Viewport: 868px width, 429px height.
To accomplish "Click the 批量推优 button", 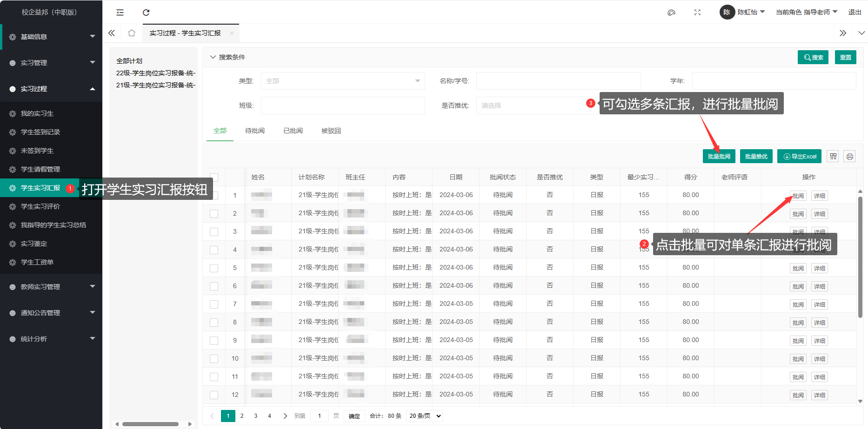I will pyautogui.click(x=756, y=157).
